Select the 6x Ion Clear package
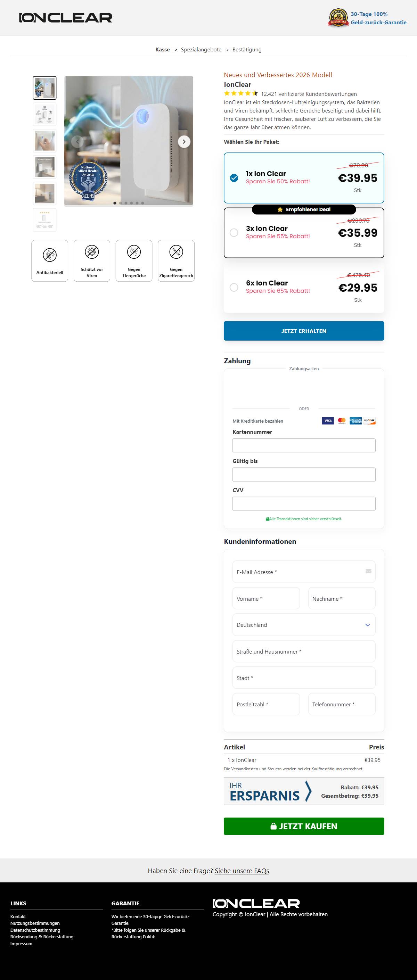The height and width of the screenshot is (980, 417). point(304,288)
